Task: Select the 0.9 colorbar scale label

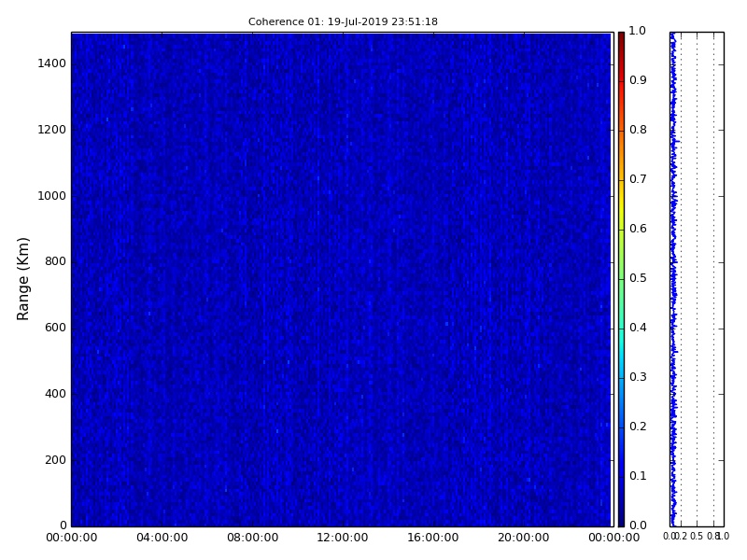Action: (x=638, y=80)
